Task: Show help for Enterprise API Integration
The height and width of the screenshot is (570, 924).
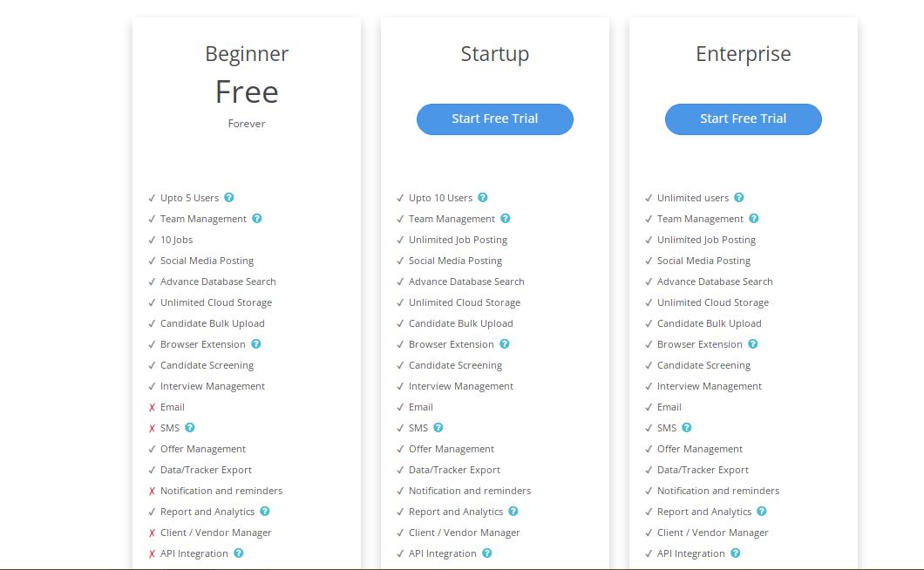Action: point(736,553)
